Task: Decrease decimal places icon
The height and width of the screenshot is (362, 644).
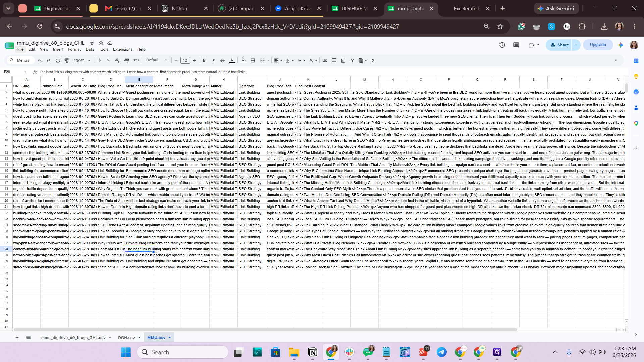Action: [x=117, y=60]
